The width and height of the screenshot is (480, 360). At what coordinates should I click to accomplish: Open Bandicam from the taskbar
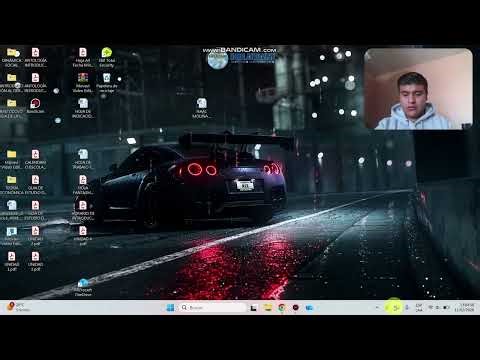pyautogui.click(x=296, y=307)
